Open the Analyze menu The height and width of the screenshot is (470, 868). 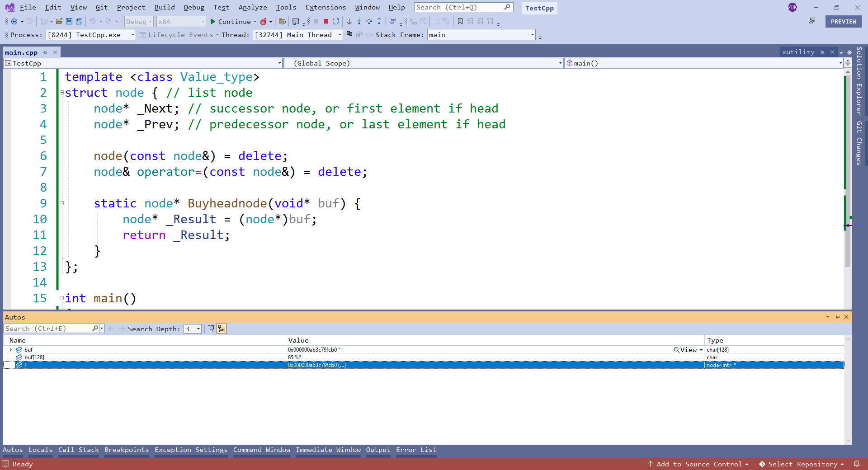[x=253, y=7]
